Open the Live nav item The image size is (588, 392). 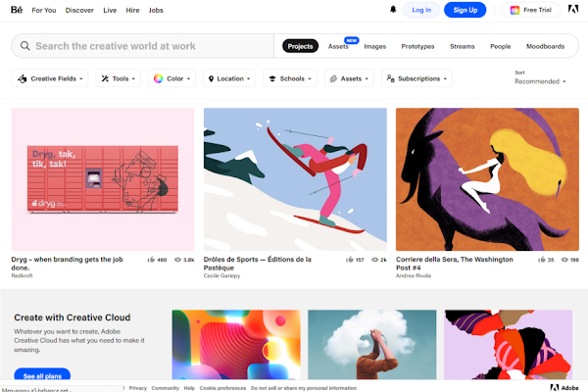[x=110, y=10]
